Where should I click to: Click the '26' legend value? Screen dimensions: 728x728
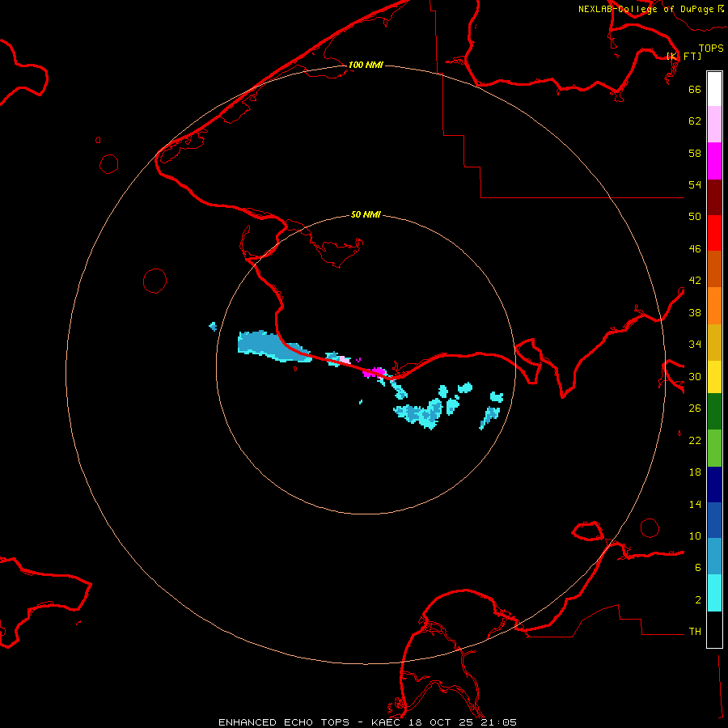[x=695, y=408]
